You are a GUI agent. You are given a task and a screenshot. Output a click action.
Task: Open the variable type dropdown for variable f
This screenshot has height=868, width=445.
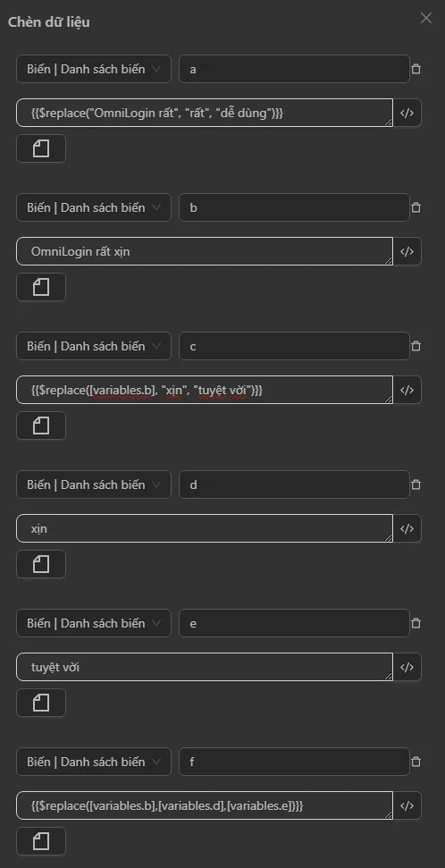94,762
